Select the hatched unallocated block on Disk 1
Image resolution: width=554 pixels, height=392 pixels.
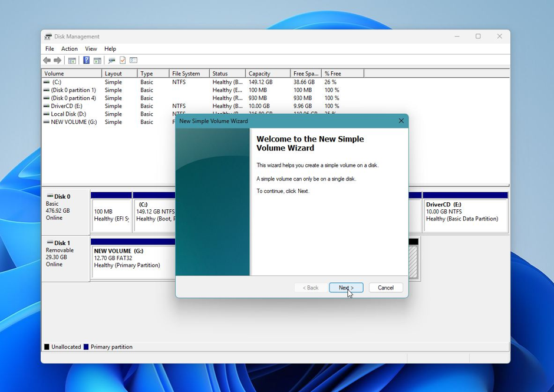tap(413, 262)
